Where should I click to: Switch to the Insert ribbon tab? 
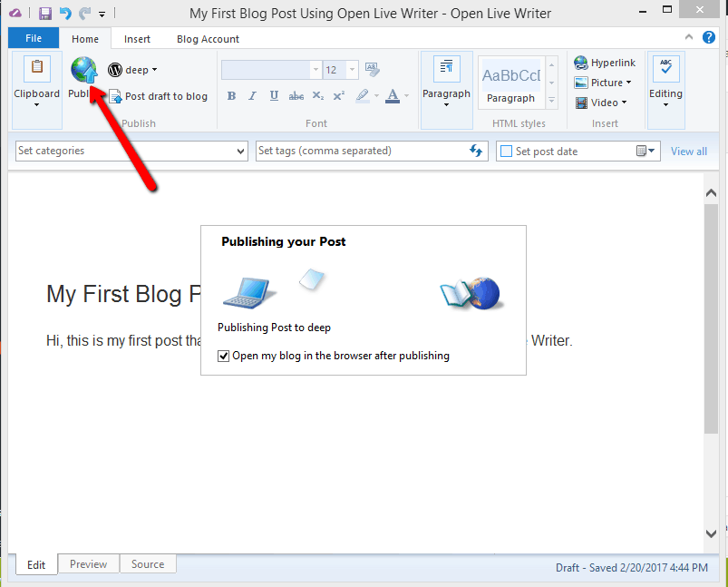137,39
